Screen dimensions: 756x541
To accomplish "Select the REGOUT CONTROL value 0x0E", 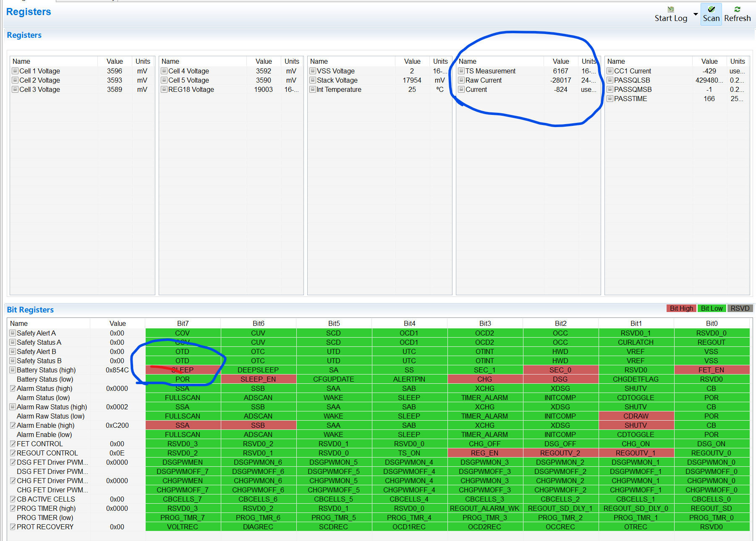I will (117, 453).
